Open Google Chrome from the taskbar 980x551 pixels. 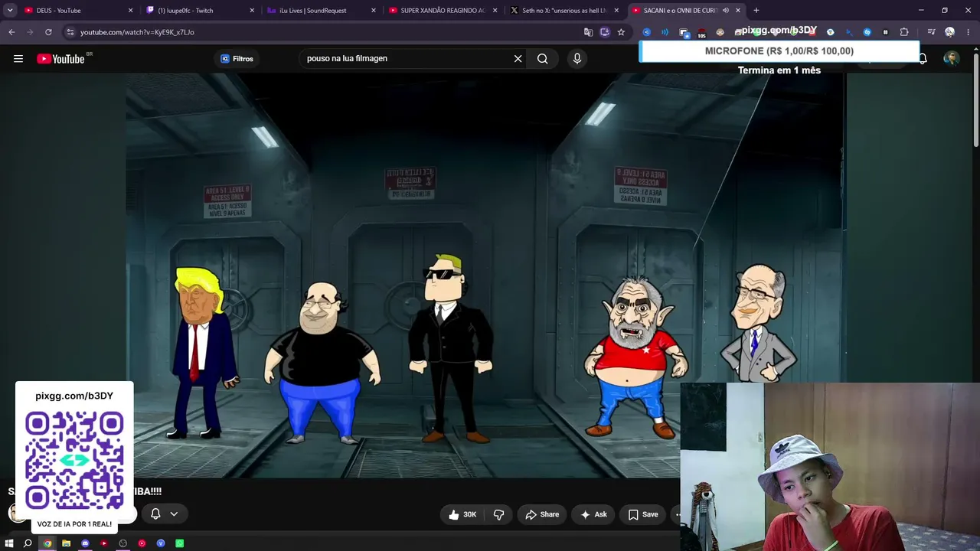[x=47, y=543]
